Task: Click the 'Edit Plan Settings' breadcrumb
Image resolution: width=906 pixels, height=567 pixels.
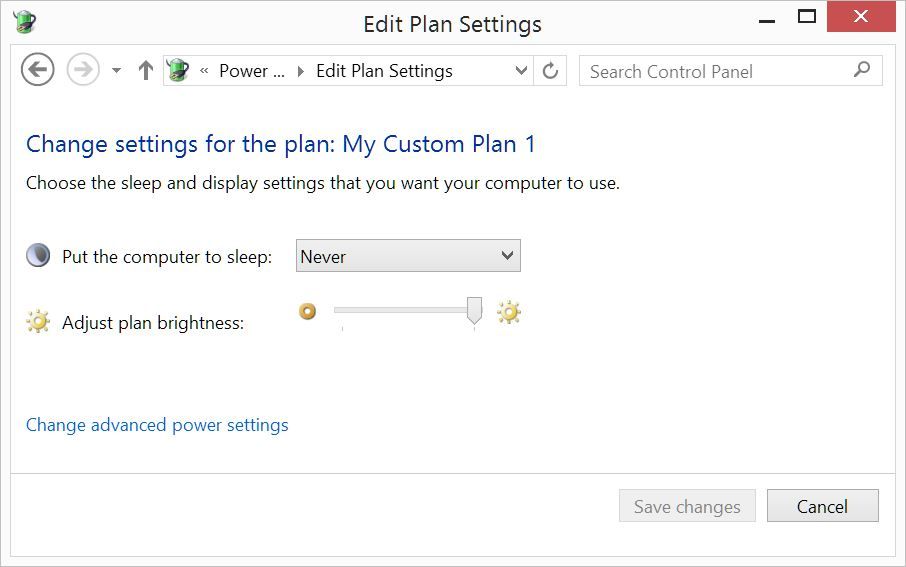Action: [384, 71]
